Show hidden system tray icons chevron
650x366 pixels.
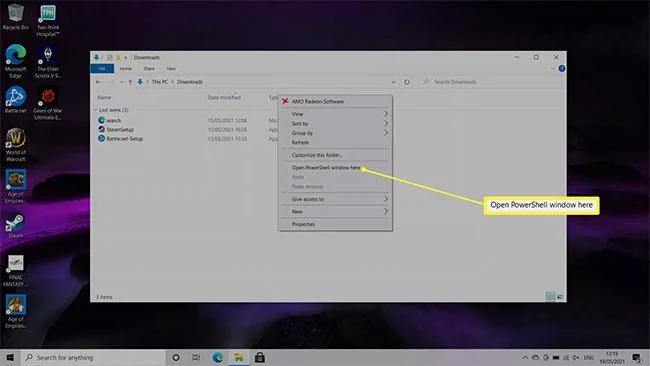[x=525, y=357]
